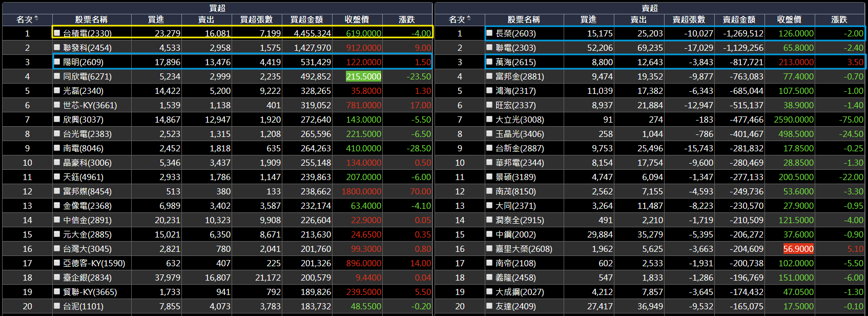Click 漲跌 header in 賣超 table
This screenshot has height=316, width=868.
pos(839,19)
